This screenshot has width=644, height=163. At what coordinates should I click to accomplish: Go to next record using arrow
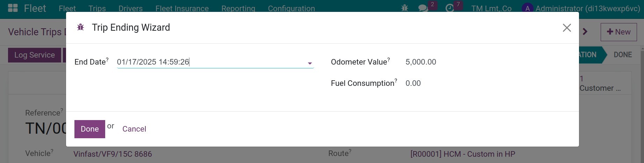point(585,32)
